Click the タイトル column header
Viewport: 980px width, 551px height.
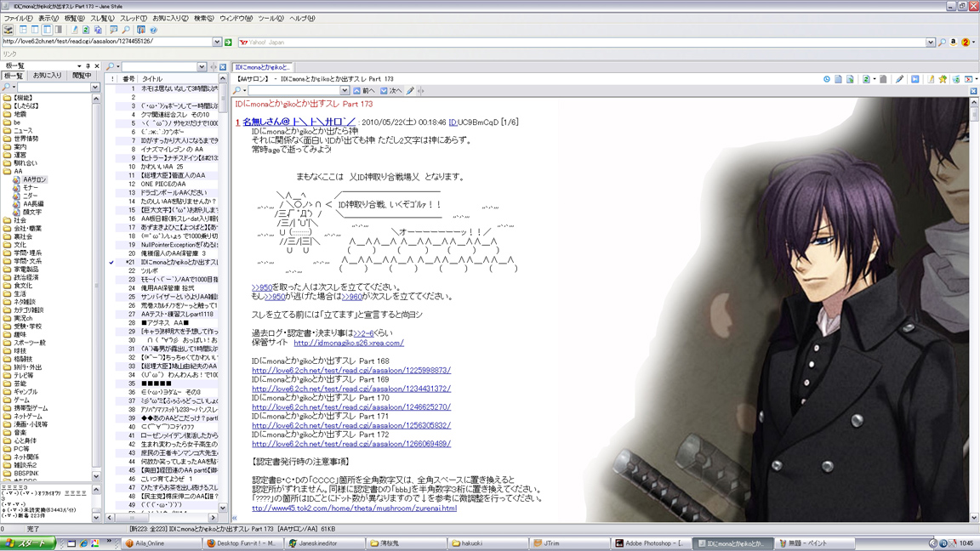178,79
